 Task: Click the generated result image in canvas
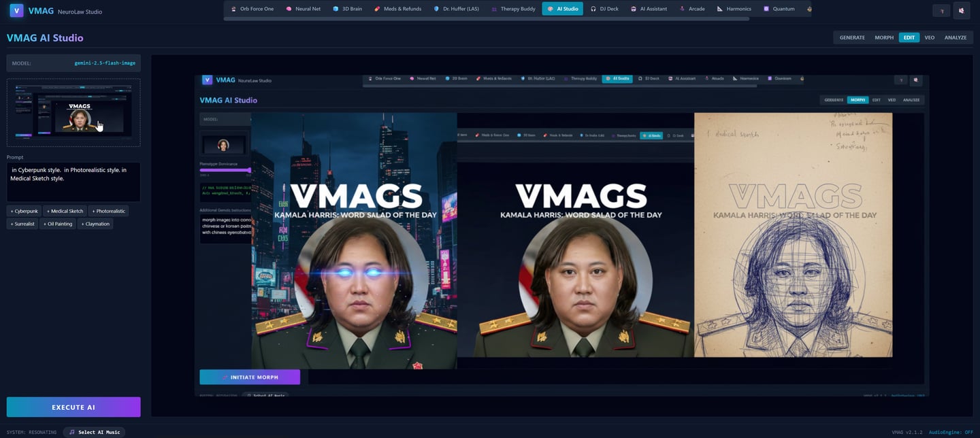(x=562, y=236)
